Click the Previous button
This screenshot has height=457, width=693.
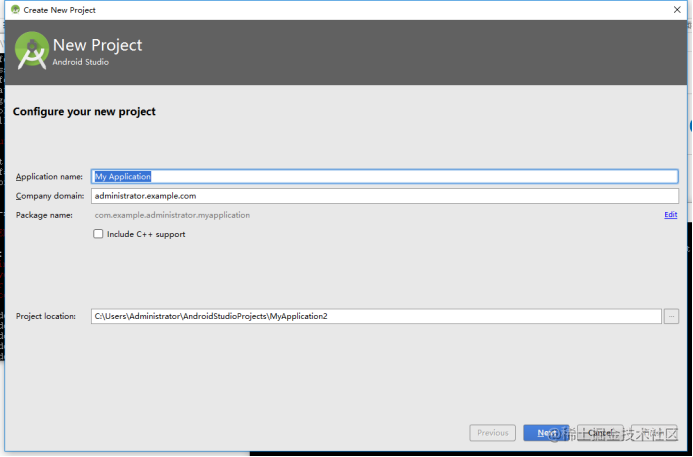[x=492, y=433]
